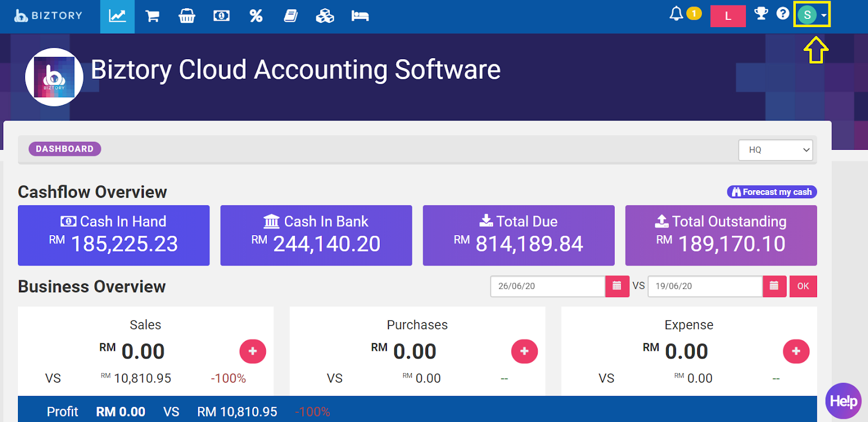The height and width of the screenshot is (422, 868).
Task: Open the basket purchases menu
Action: pyautogui.click(x=187, y=16)
